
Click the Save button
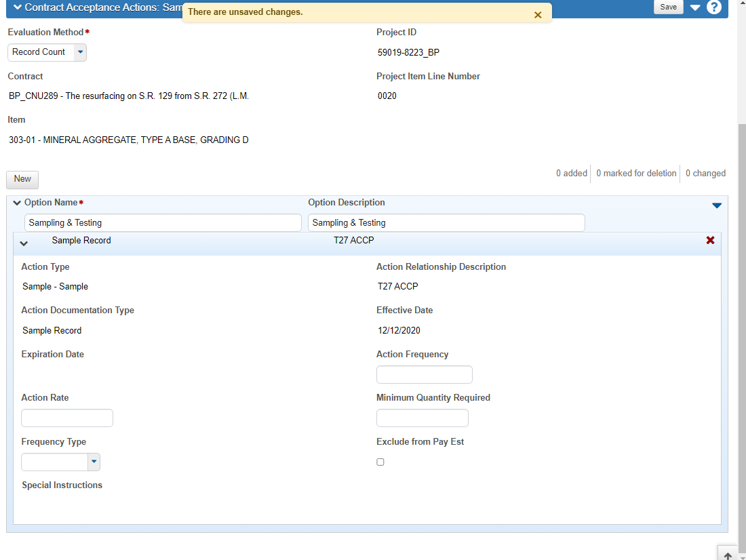(x=668, y=7)
